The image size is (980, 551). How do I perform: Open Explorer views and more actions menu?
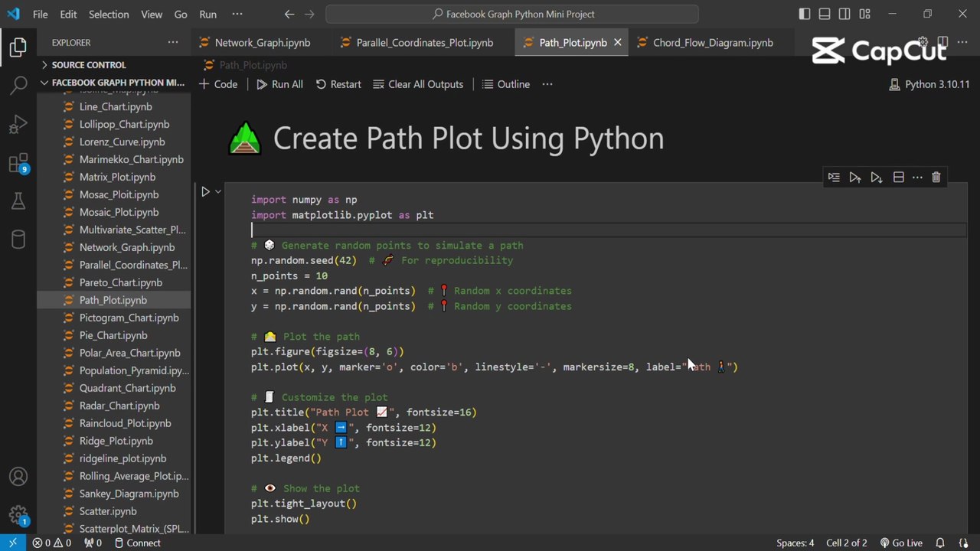(173, 42)
